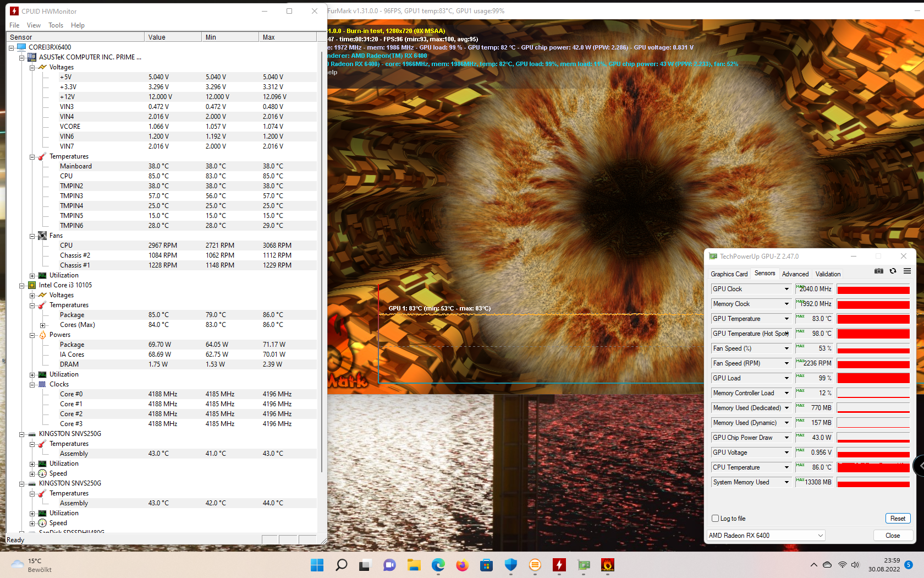This screenshot has height=578, width=924.
Task: Open the HWMonitor File menu
Action: point(14,25)
